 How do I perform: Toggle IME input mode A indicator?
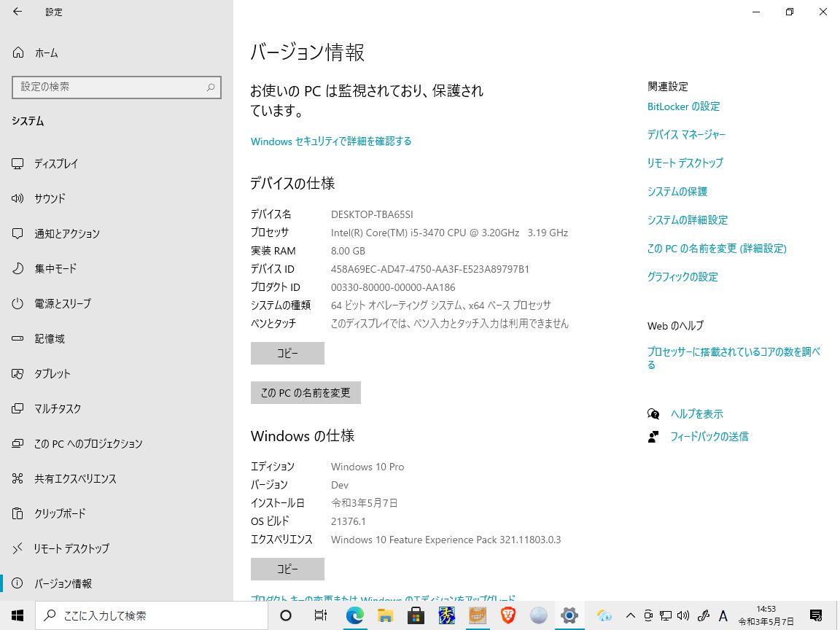click(x=723, y=615)
